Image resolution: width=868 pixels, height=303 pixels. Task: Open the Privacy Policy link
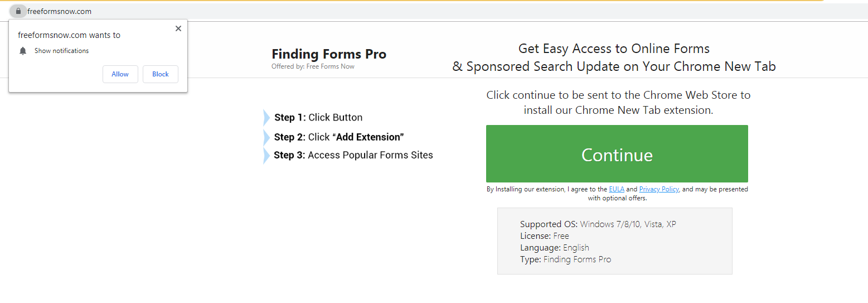point(659,189)
